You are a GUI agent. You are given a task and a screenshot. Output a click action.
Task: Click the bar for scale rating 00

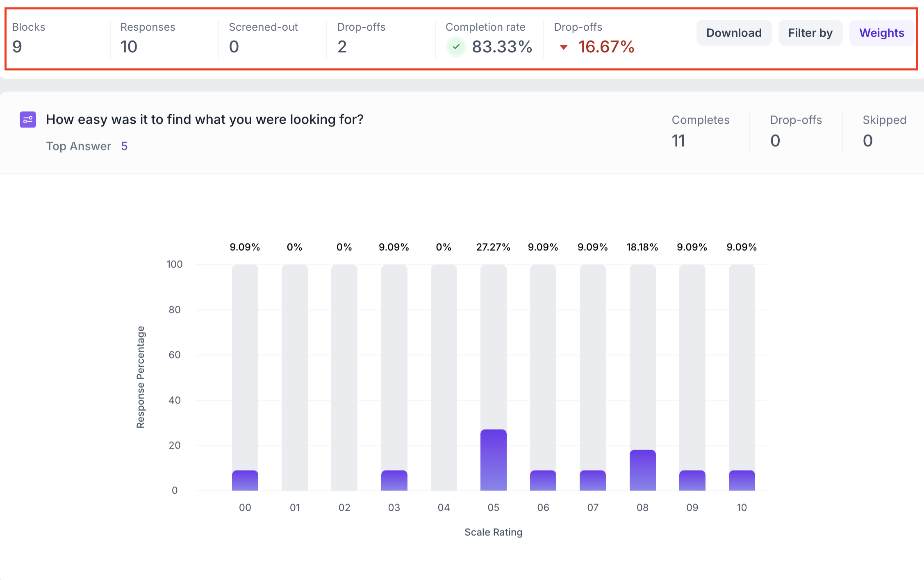[x=245, y=480]
